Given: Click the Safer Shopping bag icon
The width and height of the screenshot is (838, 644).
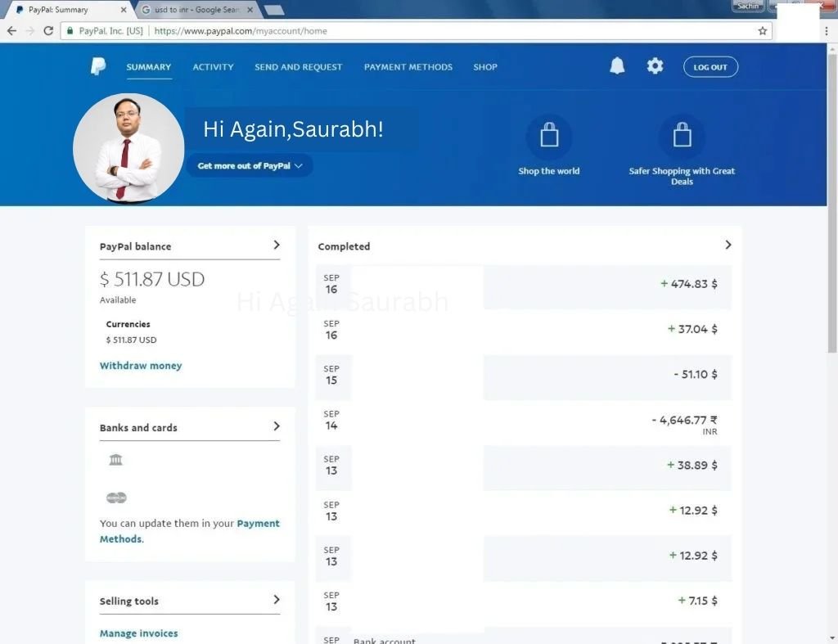Looking at the screenshot, I should pyautogui.click(x=682, y=135).
